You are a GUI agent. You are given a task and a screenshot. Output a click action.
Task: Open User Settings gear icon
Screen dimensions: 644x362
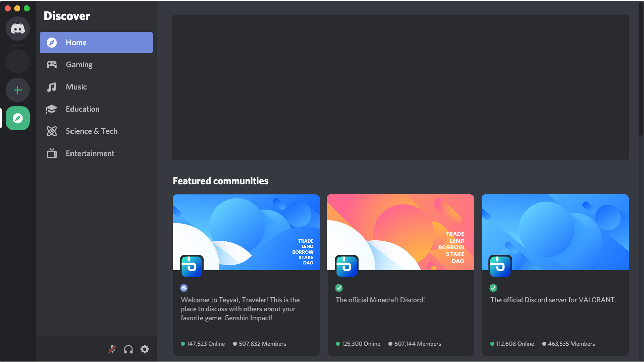click(x=145, y=350)
